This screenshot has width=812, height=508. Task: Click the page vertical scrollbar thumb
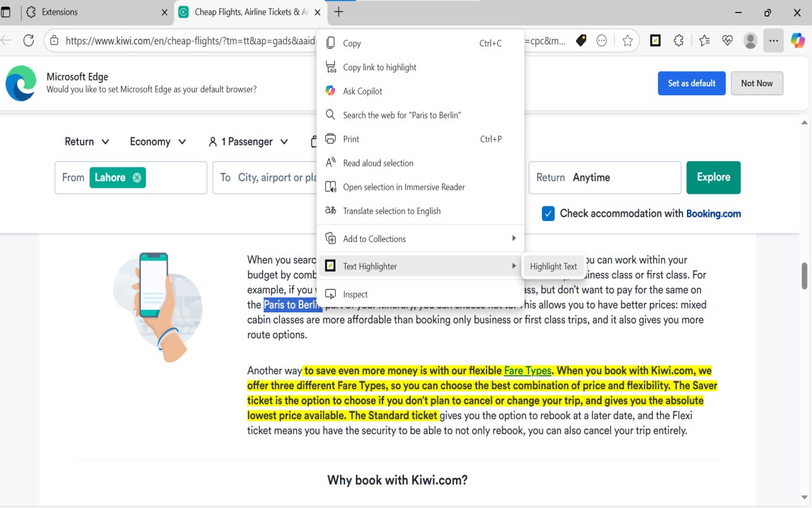(x=805, y=276)
